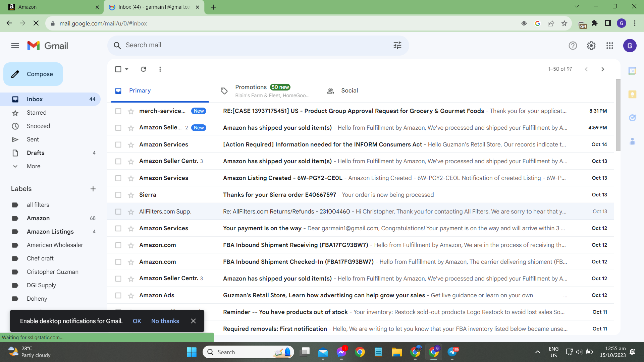The width and height of the screenshot is (644, 362).
Task: Stop loading the page
Action: [36, 23]
